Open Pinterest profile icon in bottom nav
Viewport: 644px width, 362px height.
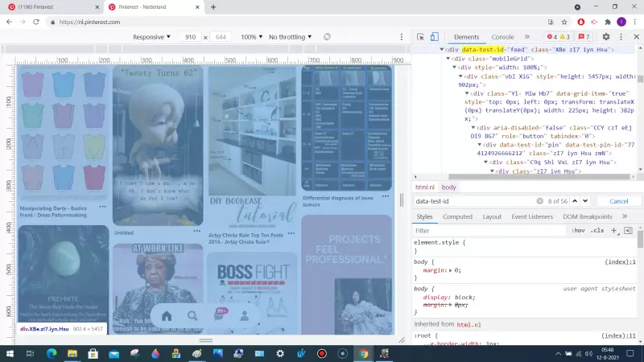click(246, 316)
